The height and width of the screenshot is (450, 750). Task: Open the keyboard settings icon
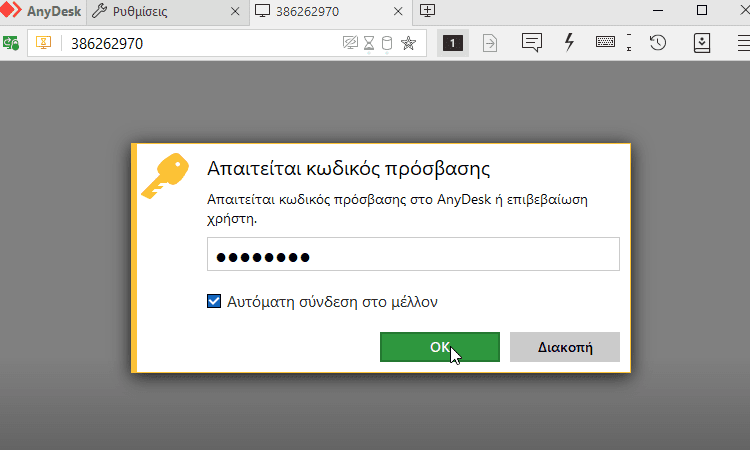click(606, 42)
